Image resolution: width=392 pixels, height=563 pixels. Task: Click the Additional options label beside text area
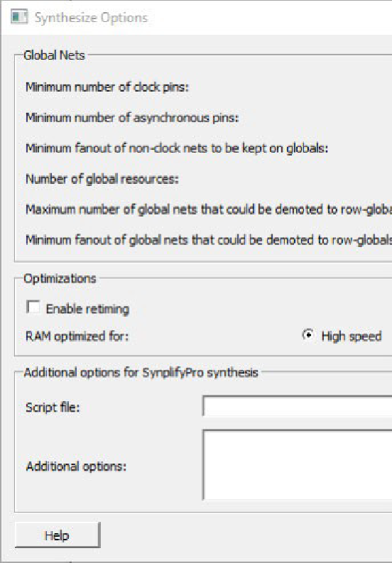coord(76,466)
